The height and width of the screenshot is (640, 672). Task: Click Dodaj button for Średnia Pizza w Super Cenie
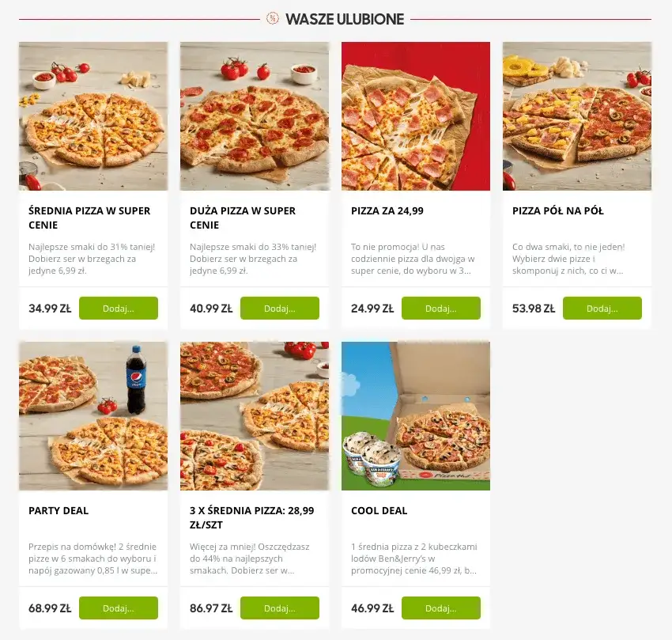(x=119, y=308)
